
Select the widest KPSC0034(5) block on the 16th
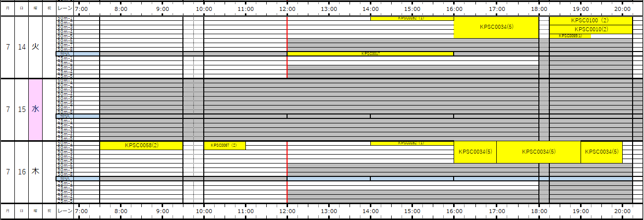pos(538,152)
